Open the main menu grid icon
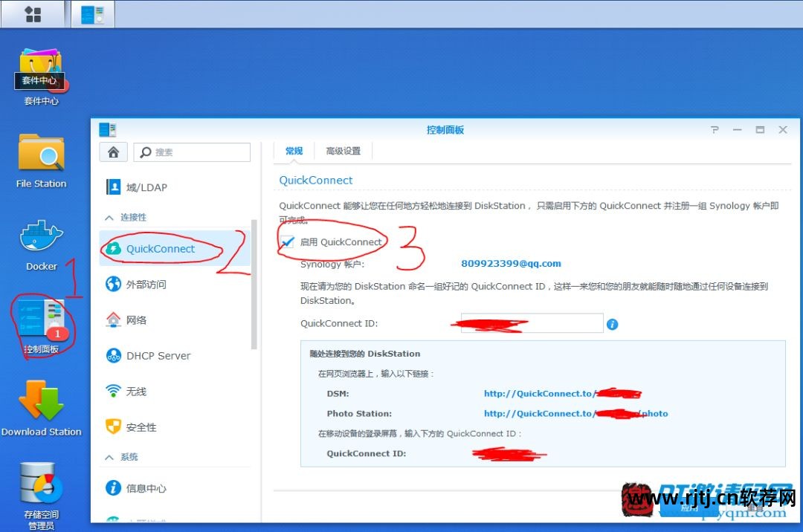The height and width of the screenshot is (532, 803). pyautogui.click(x=33, y=14)
